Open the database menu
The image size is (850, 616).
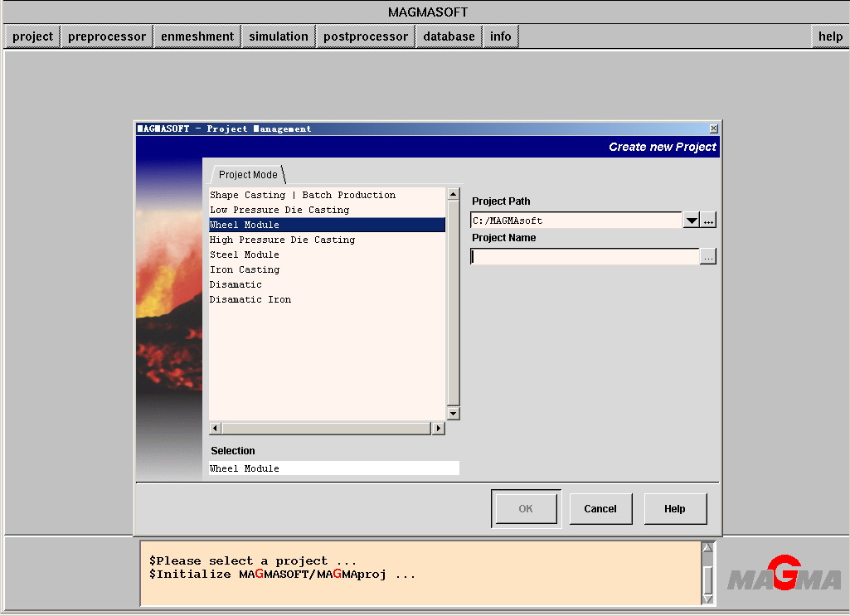click(449, 36)
